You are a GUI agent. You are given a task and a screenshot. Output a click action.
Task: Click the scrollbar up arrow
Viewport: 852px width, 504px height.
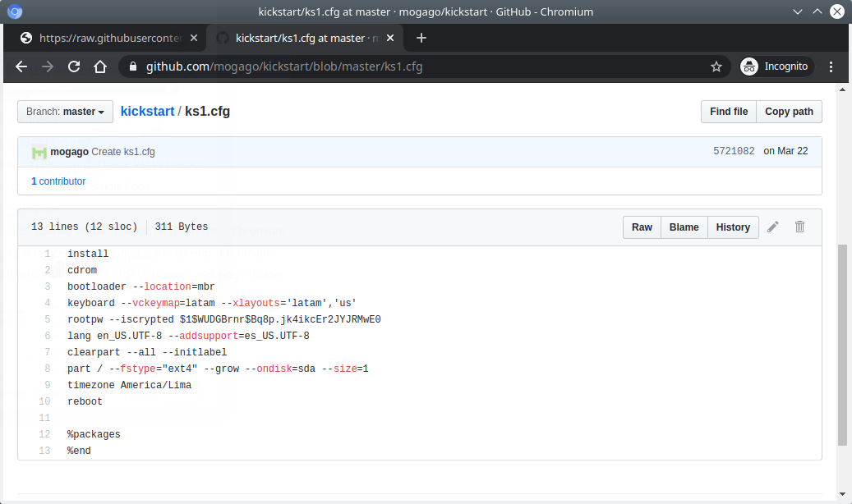(x=842, y=89)
